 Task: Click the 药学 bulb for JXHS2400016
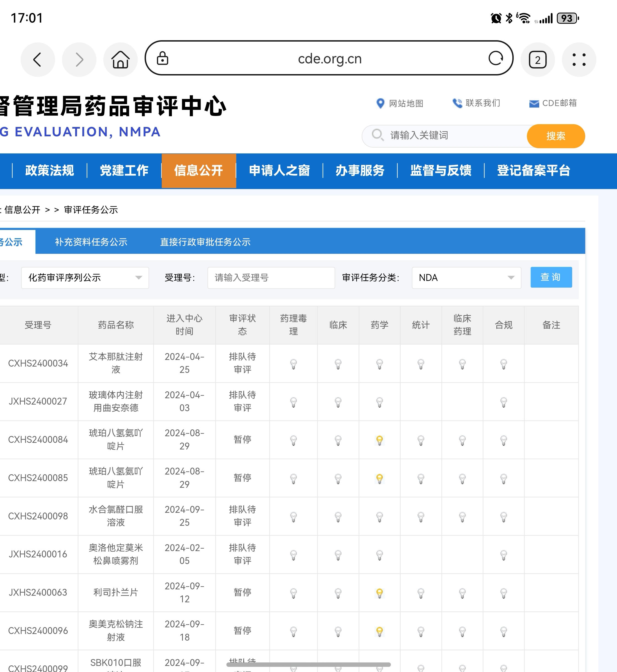[x=379, y=555]
